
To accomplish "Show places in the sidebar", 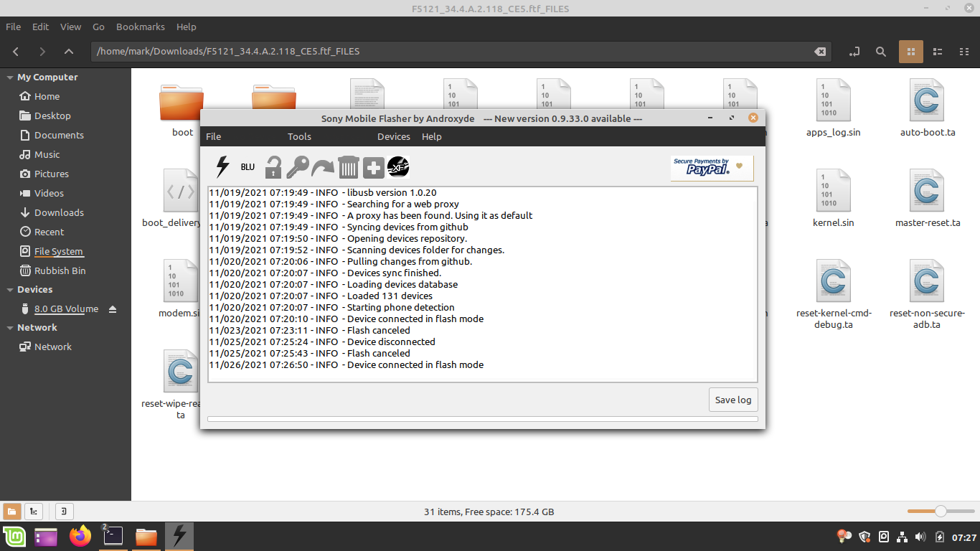I will [11, 512].
